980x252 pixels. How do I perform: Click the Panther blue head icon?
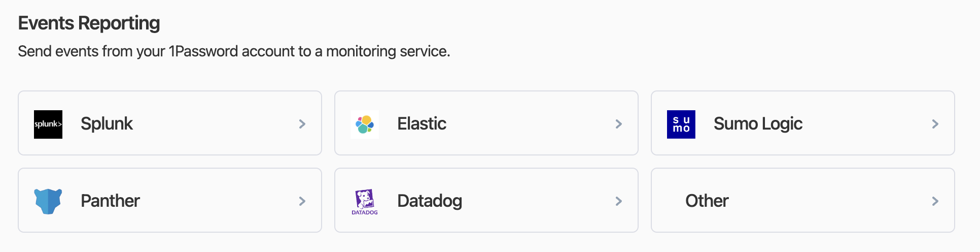point(48,201)
